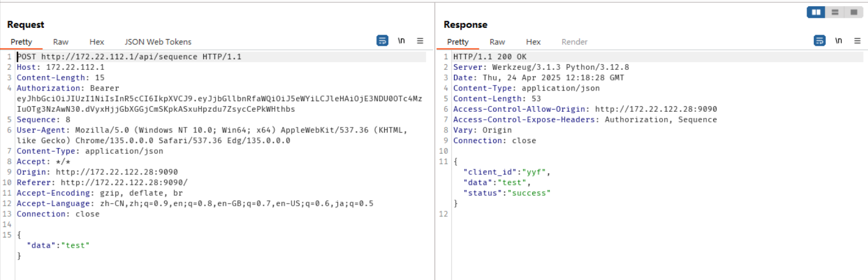Click the "status":"success" response line
This screenshot has width=868, height=280.
click(x=507, y=193)
